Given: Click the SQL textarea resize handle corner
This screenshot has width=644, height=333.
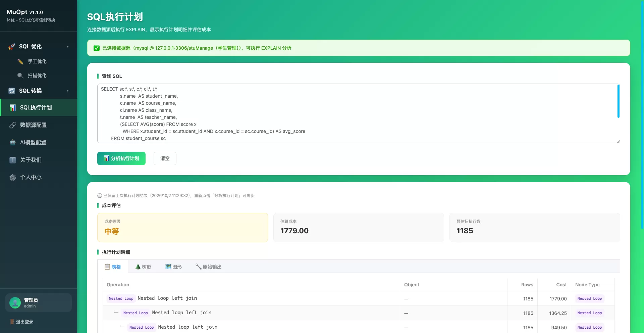Looking at the screenshot, I should click(x=618, y=141).
